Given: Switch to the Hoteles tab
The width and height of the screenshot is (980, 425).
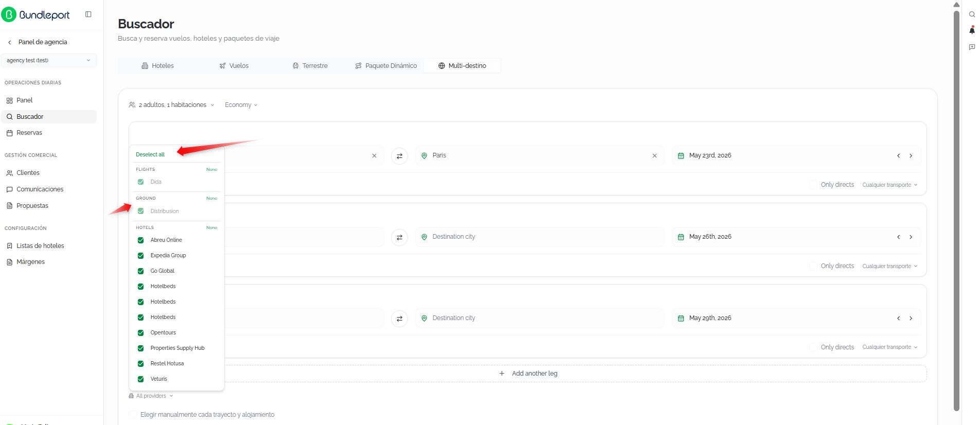Looking at the screenshot, I should (157, 66).
